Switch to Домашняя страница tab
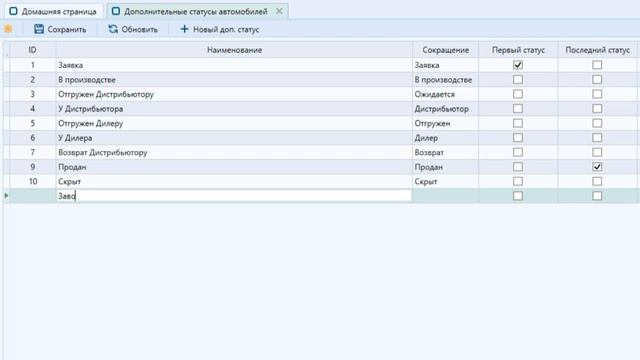 [53, 11]
